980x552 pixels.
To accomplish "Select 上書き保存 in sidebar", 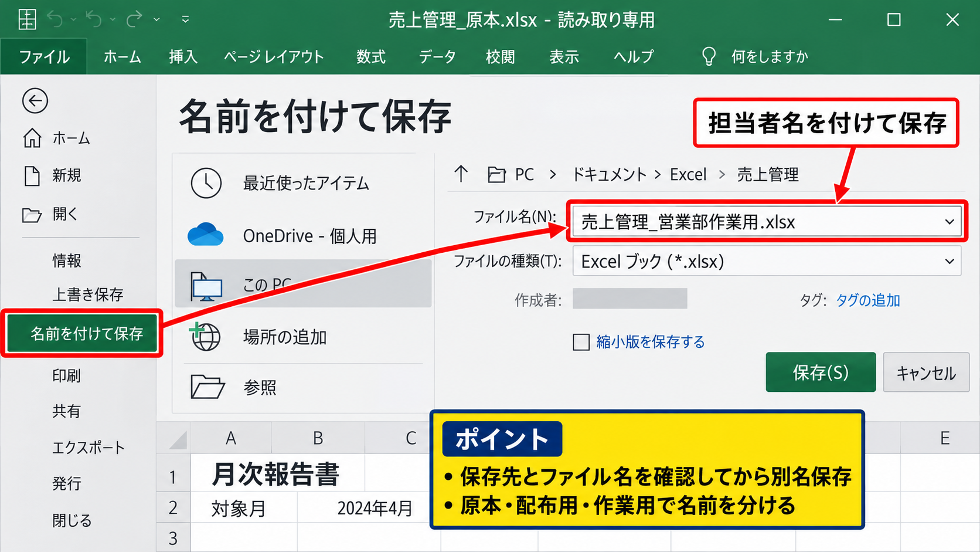I will click(x=88, y=294).
